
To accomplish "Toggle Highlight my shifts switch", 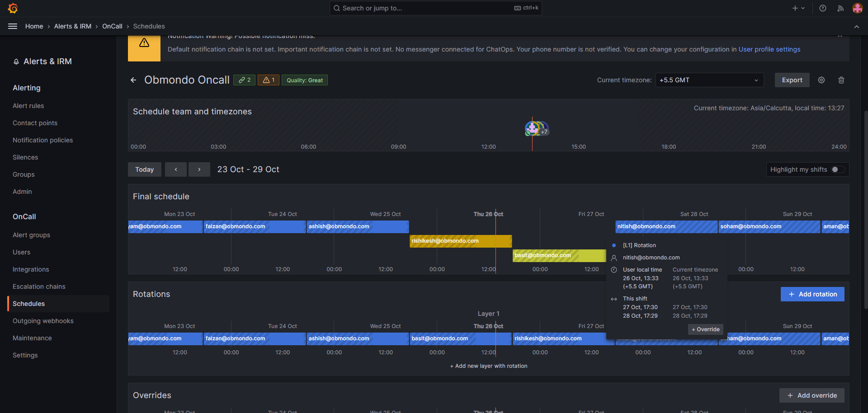I will point(838,169).
